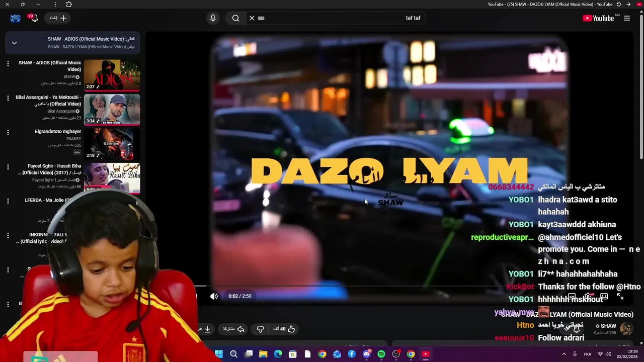Click the 0:02 / 2:50 time display

pos(240,296)
